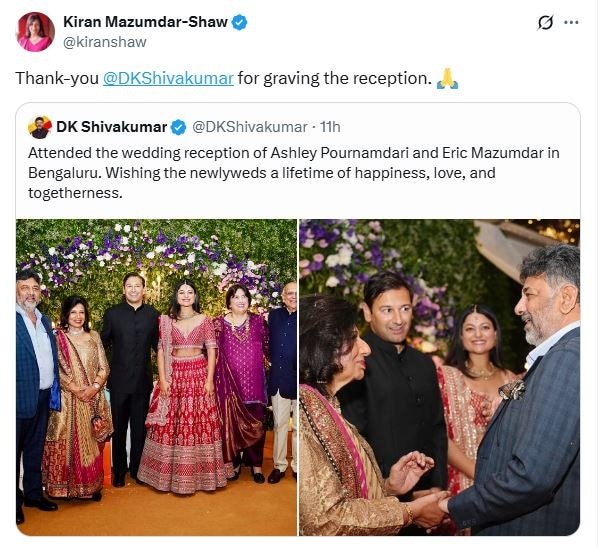Viewport: 599px width, 548px height.
Task: Open quoted tweet text about wedding reception
Action: tap(294, 173)
